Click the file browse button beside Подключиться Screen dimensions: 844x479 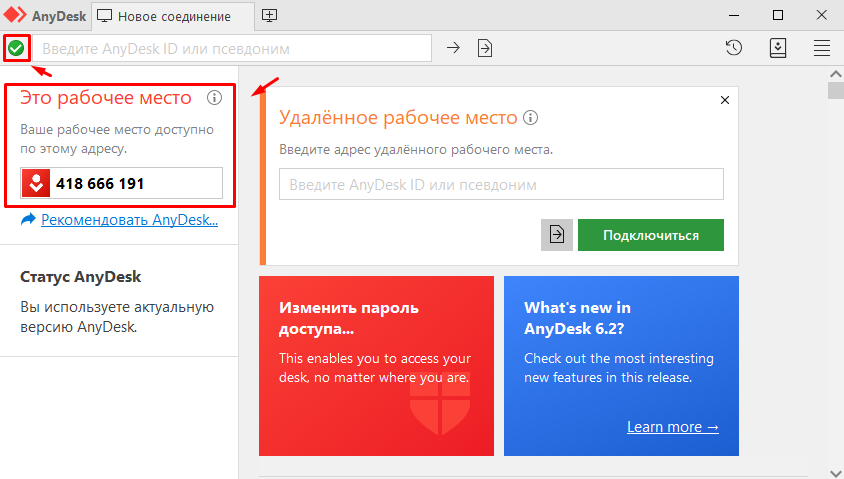557,235
